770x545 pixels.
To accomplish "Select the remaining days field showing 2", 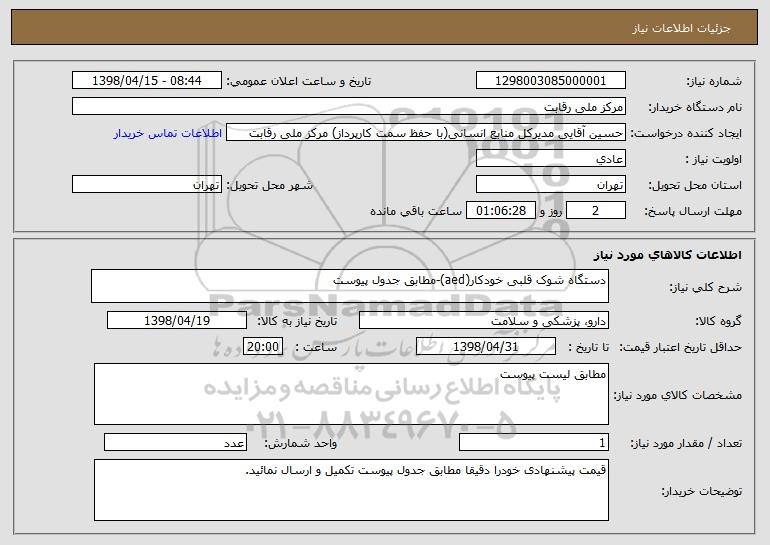I will click(x=596, y=211).
